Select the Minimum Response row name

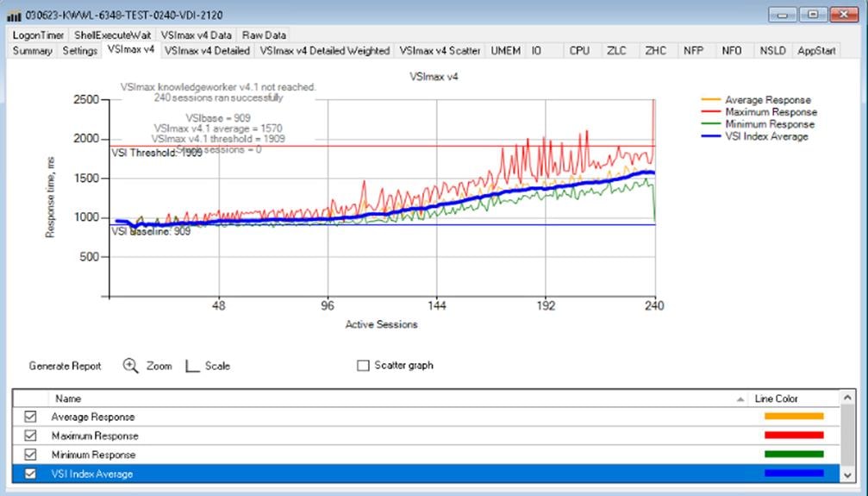point(94,455)
